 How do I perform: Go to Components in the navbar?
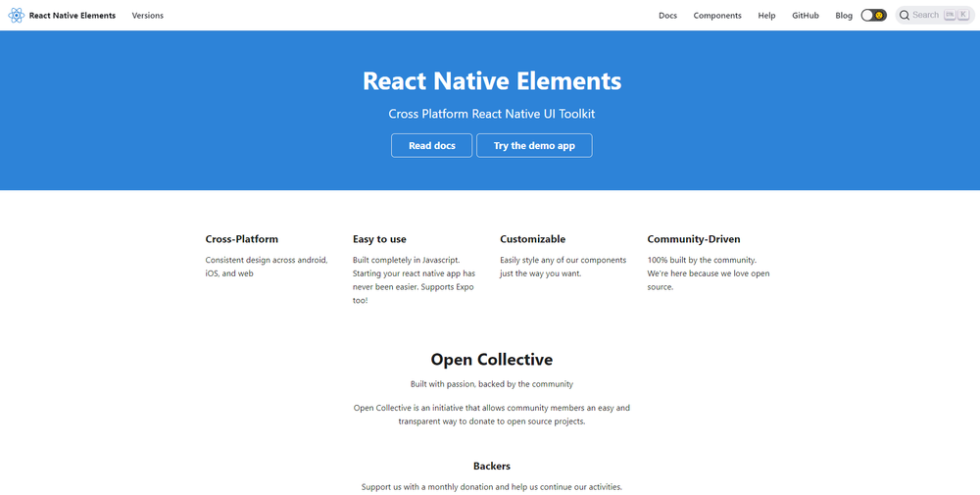point(717,16)
